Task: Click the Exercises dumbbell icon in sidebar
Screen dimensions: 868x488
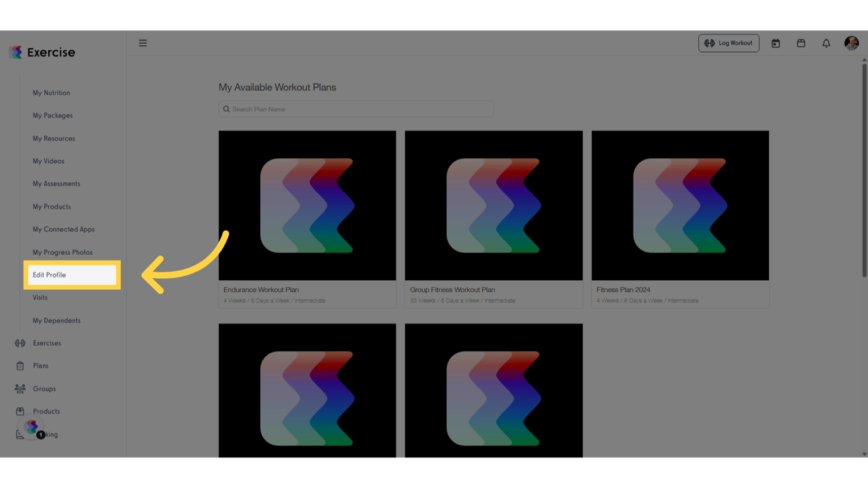Action: 20,343
